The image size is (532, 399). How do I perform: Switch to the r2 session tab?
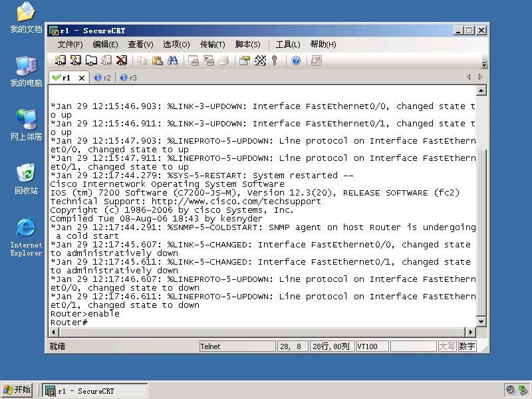[x=103, y=78]
